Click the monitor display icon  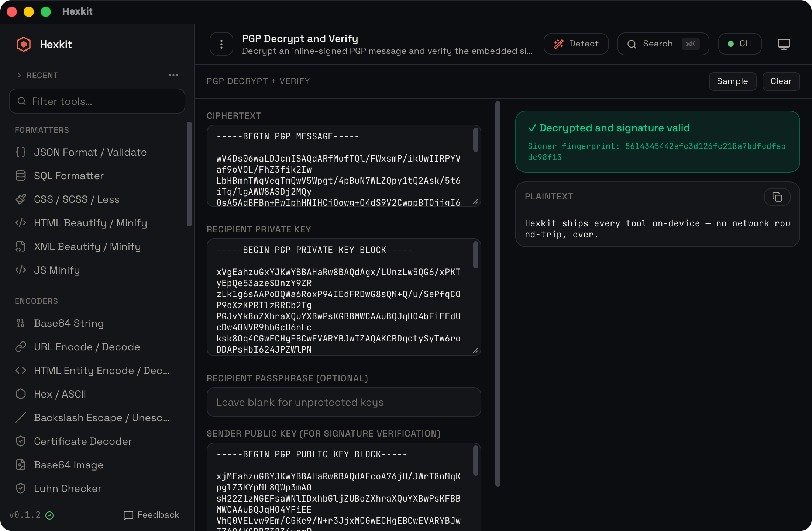(x=784, y=44)
